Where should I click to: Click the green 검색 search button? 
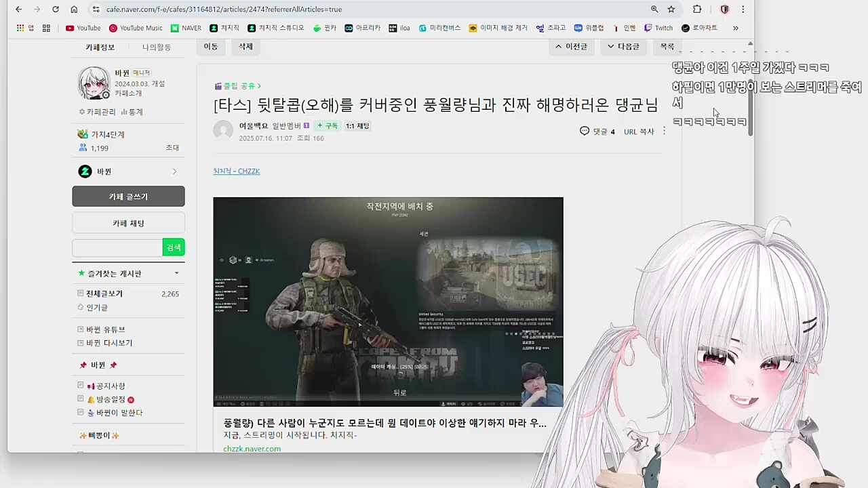174,247
